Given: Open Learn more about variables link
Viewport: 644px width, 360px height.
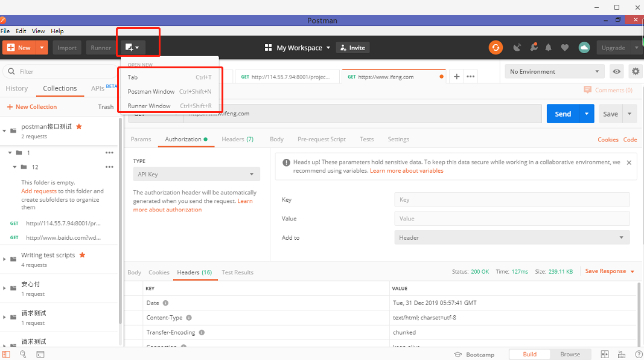Looking at the screenshot, I should point(407,170).
